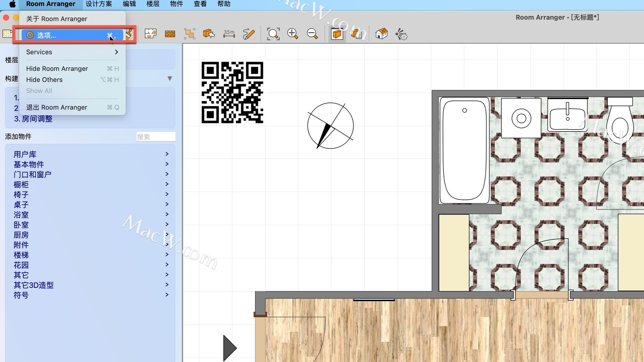Select the QR code image on canvas

coord(232,93)
